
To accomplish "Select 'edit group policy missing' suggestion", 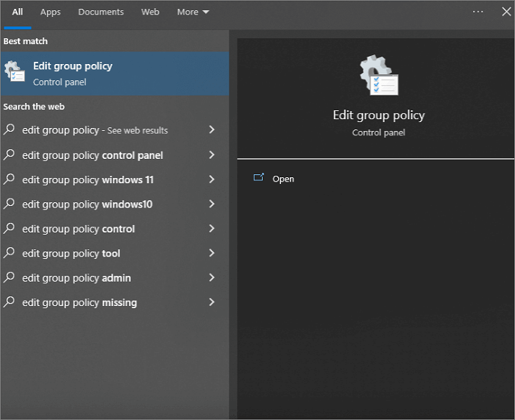I will click(115, 302).
